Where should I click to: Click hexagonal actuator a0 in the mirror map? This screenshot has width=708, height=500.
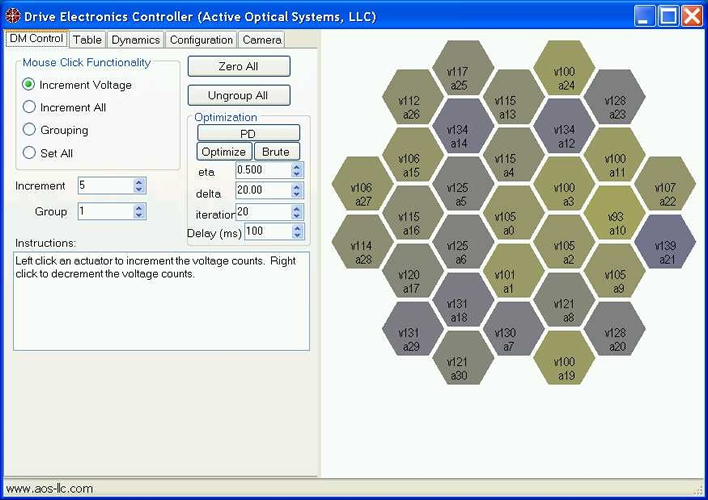pyautogui.click(x=505, y=223)
